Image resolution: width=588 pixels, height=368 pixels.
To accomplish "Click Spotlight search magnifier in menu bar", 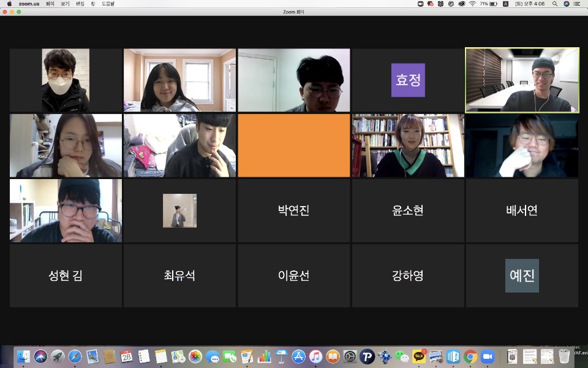I will coord(555,4).
